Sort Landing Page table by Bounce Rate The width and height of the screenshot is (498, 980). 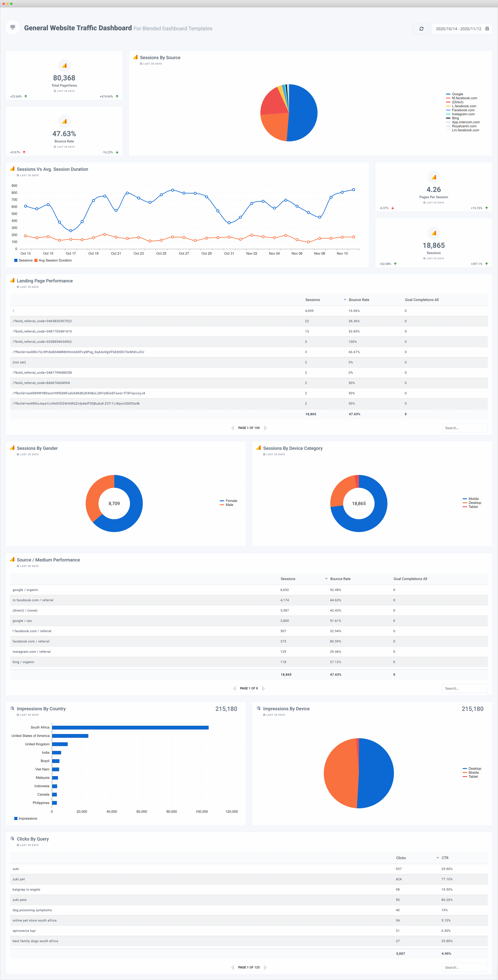point(359,300)
